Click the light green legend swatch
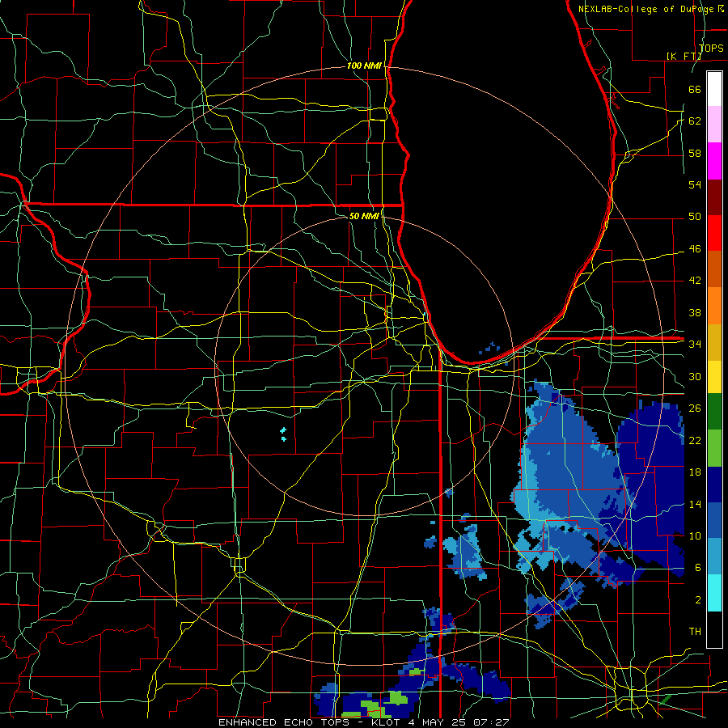The image size is (728, 728). (x=714, y=448)
